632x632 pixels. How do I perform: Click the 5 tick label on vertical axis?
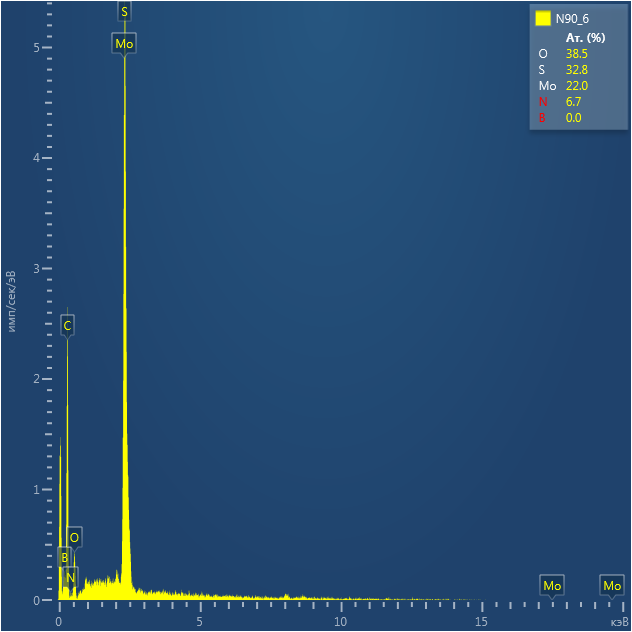tap(35, 48)
